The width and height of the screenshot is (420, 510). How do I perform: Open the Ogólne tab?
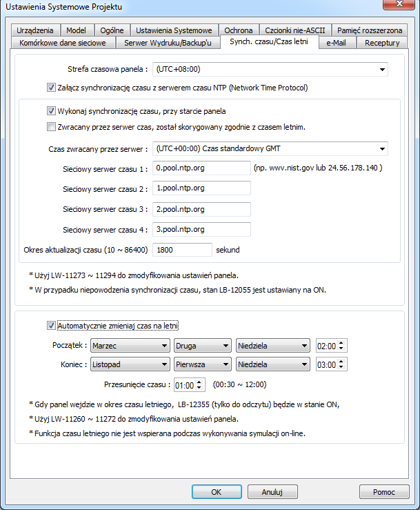click(112, 30)
